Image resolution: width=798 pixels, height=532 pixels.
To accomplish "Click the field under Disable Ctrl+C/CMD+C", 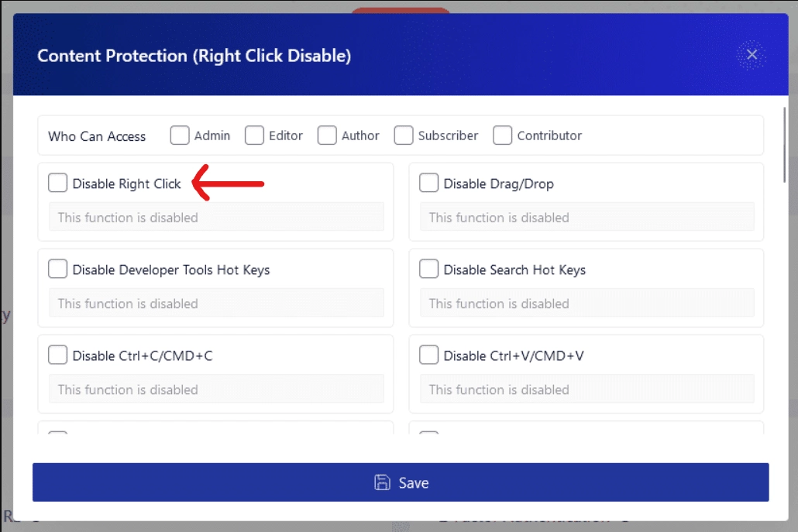I will (x=217, y=390).
